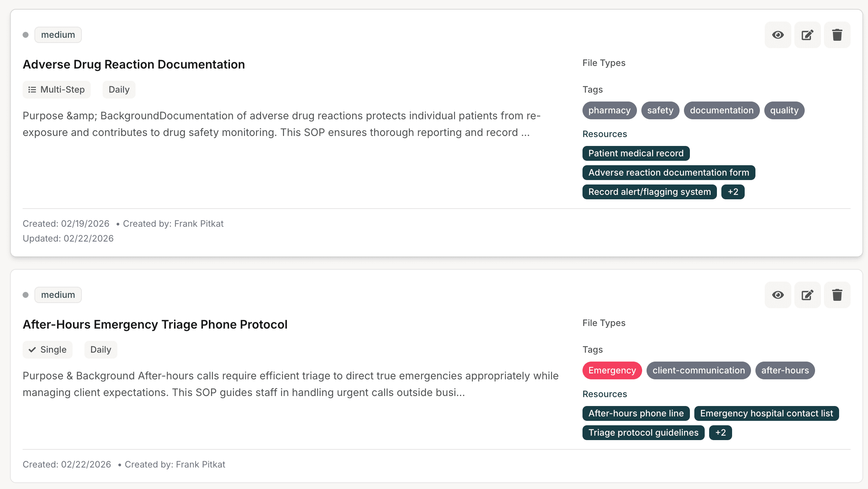Image resolution: width=868 pixels, height=489 pixels.
Task: Expand the +2 resources under Adverse Drug Reaction
Action: point(733,192)
